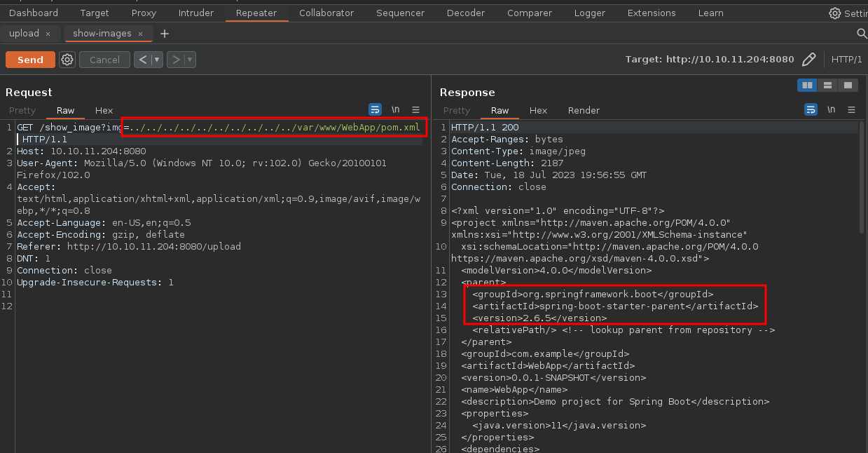Image resolution: width=868 pixels, height=453 pixels.
Task: Switch to the Proxy tab
Action: [x=144, y=13]
